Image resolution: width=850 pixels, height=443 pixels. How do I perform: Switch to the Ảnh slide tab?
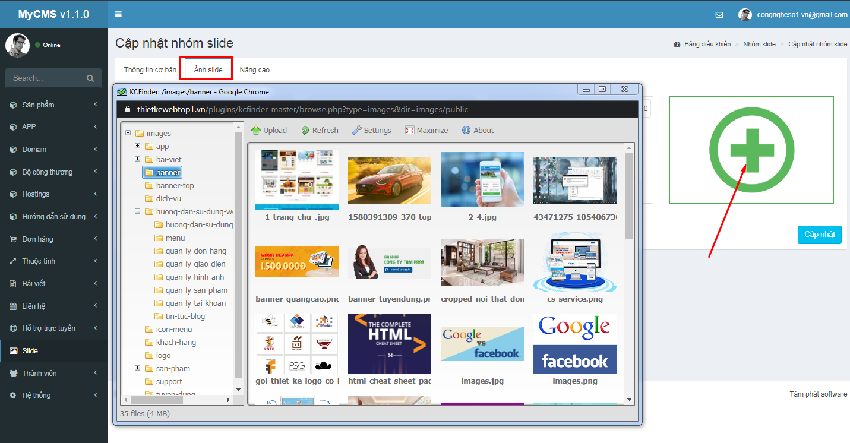pos(207,69)
